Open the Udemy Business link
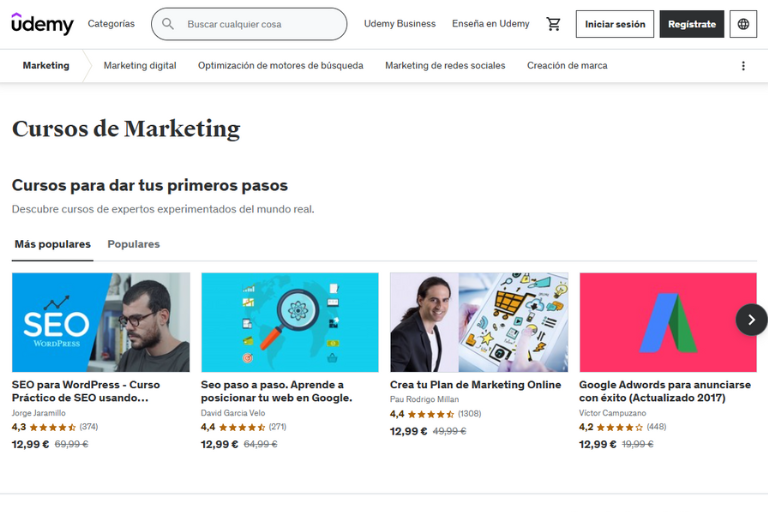The height and width of the screenshot is (512, 768). (400, 24)
